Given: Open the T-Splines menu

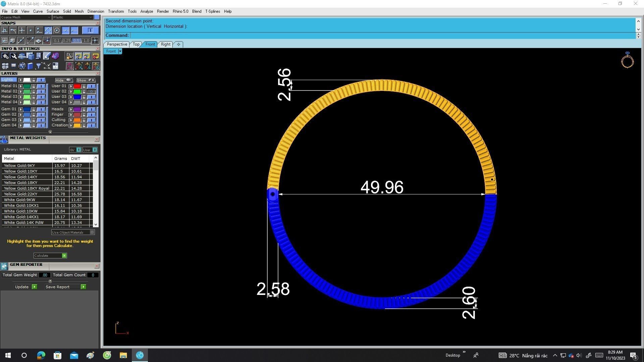Looking at the screenshot, I should point(212,11).
